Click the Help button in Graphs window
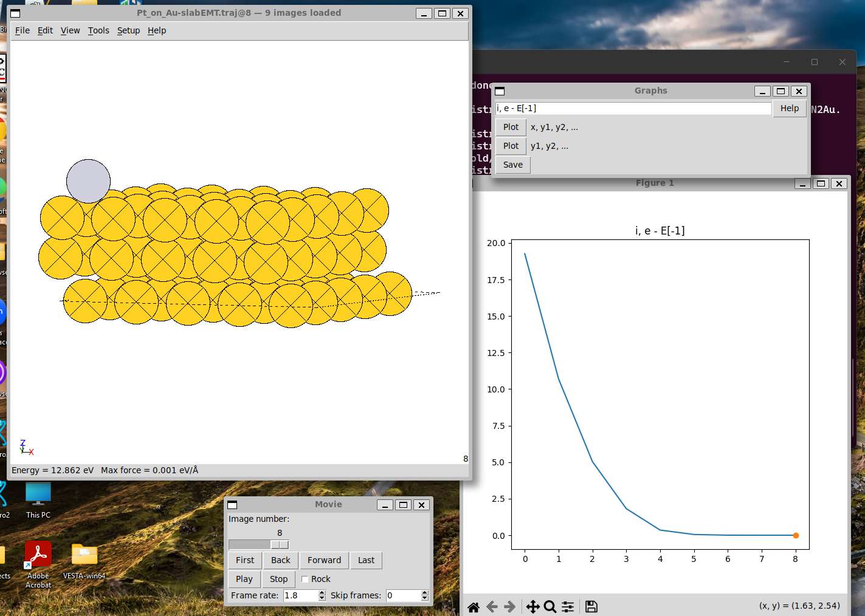This screenshot has height=616, width=865. [x=790, y=108]
